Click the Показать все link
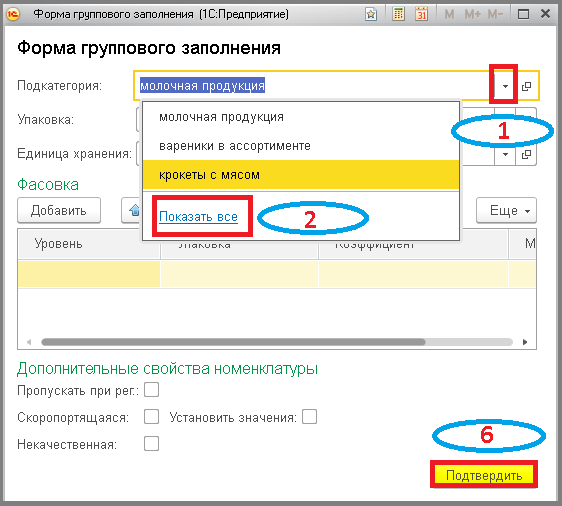Image resolution: width=562 pixels, height=506 pixels. point(198,217)
